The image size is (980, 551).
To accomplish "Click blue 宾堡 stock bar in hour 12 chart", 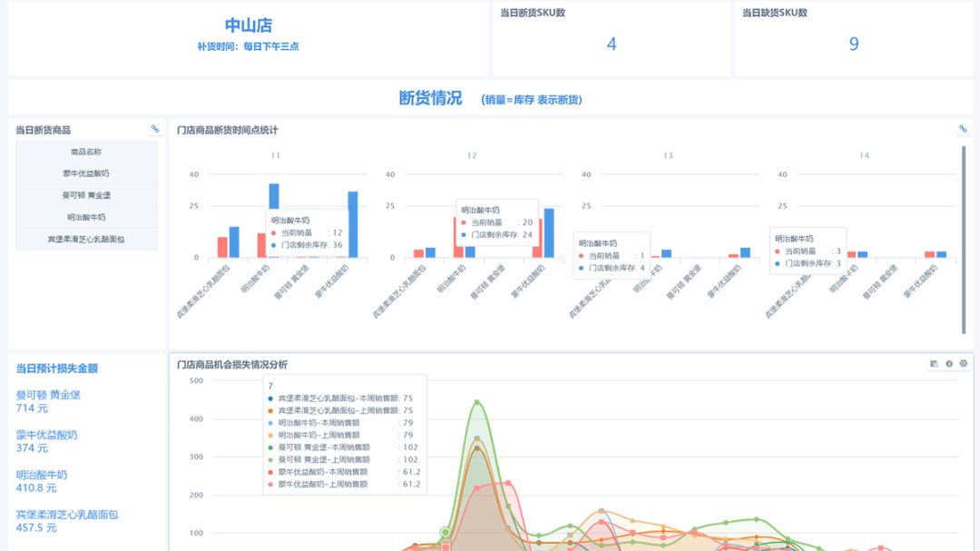I will pos(431,252).
